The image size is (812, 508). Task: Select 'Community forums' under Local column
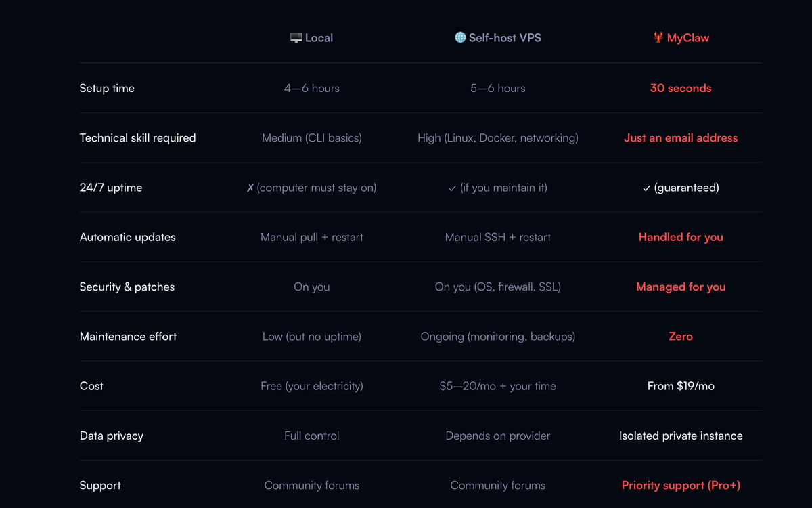click(312, 485)
